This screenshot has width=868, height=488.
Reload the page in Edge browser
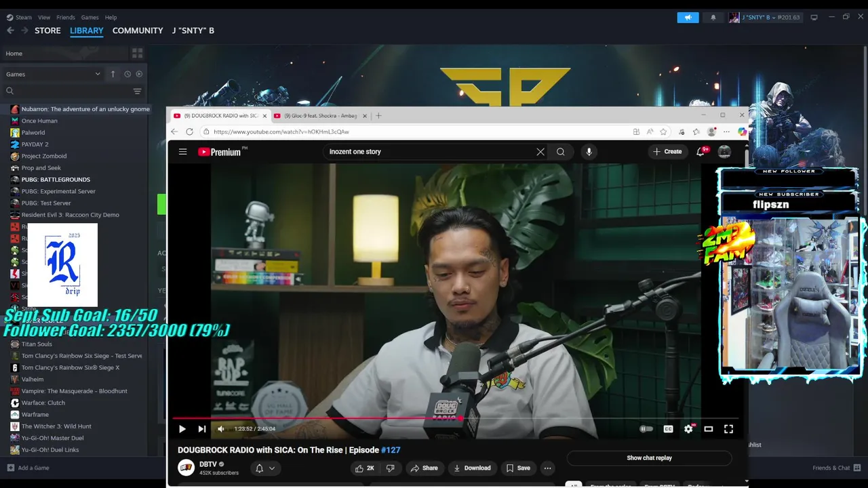pyautogui.click(x=190, y=131)
